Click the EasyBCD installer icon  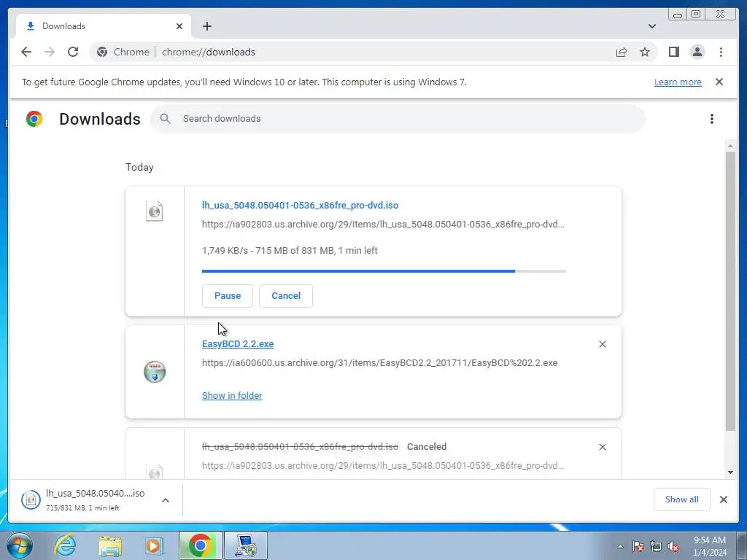point(155,372)
